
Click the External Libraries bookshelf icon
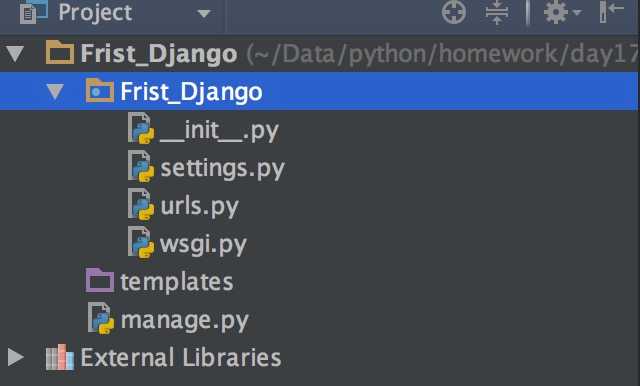point(60,357)
